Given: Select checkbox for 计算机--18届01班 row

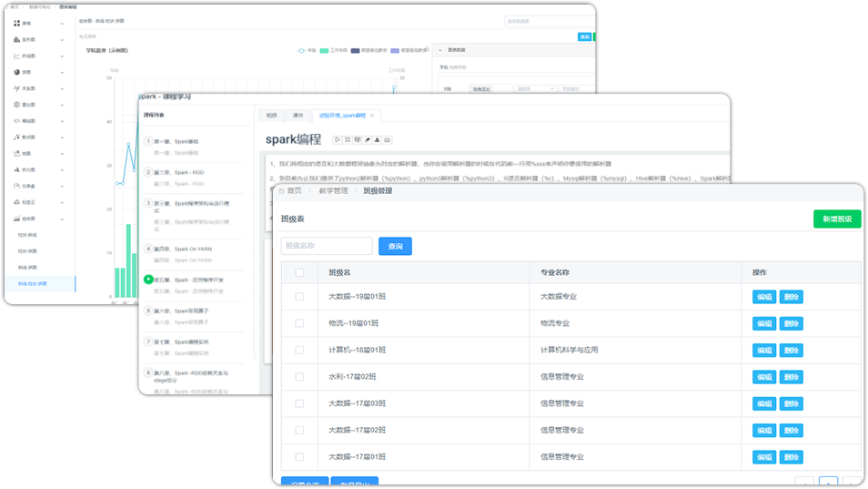Looking at the screenshot, I should click(x=299, y=350).
